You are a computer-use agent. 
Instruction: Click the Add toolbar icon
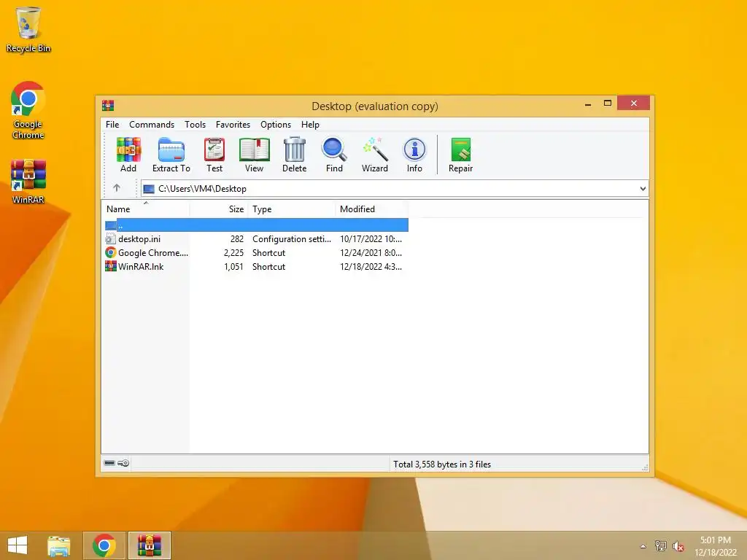(x=128, y=155)
